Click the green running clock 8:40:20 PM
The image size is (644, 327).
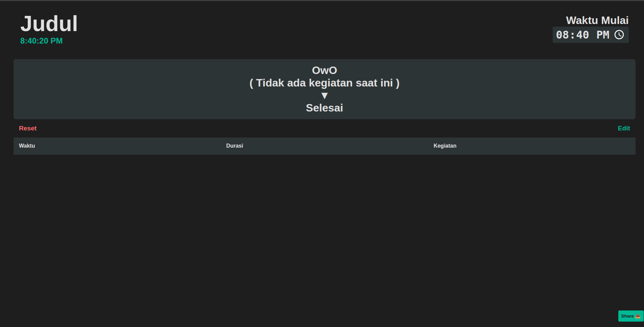click(41, 41)
